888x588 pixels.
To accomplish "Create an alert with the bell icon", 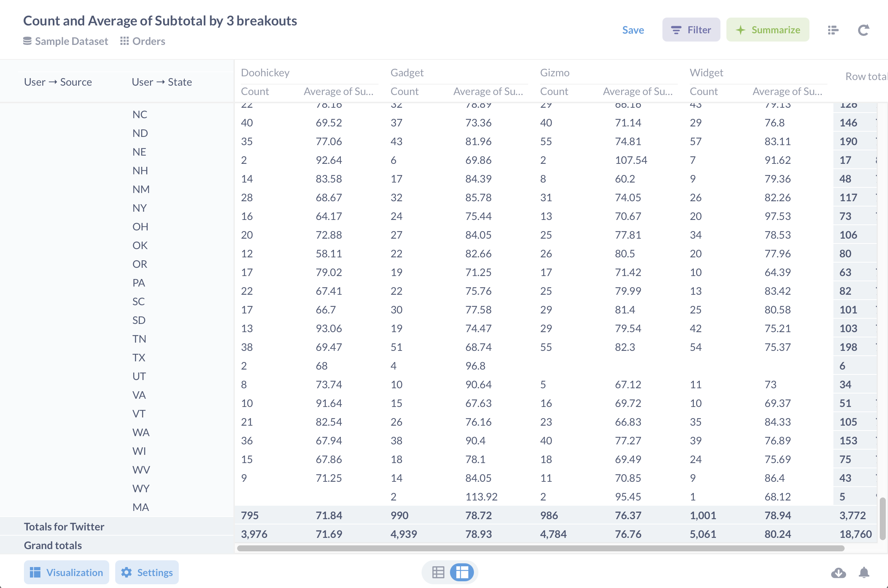I will [864, 573].
